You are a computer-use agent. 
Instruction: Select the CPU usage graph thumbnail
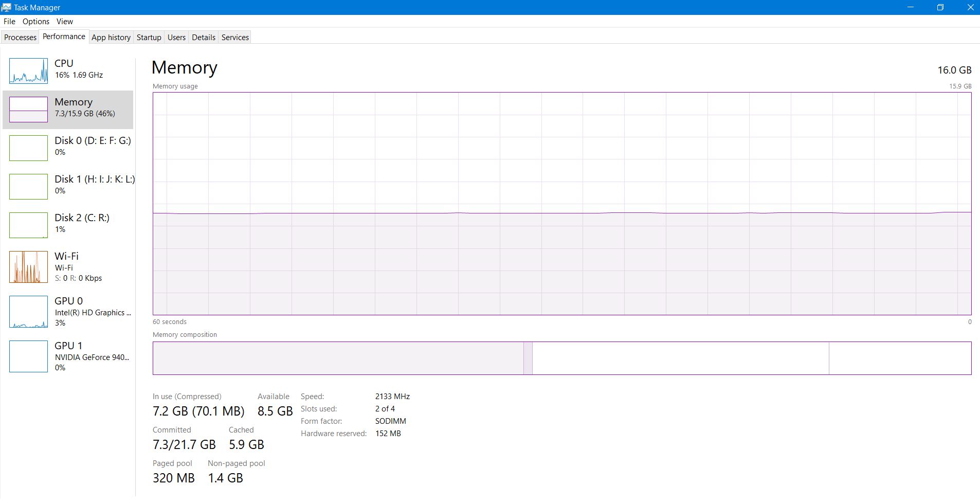tap(28, 71)
